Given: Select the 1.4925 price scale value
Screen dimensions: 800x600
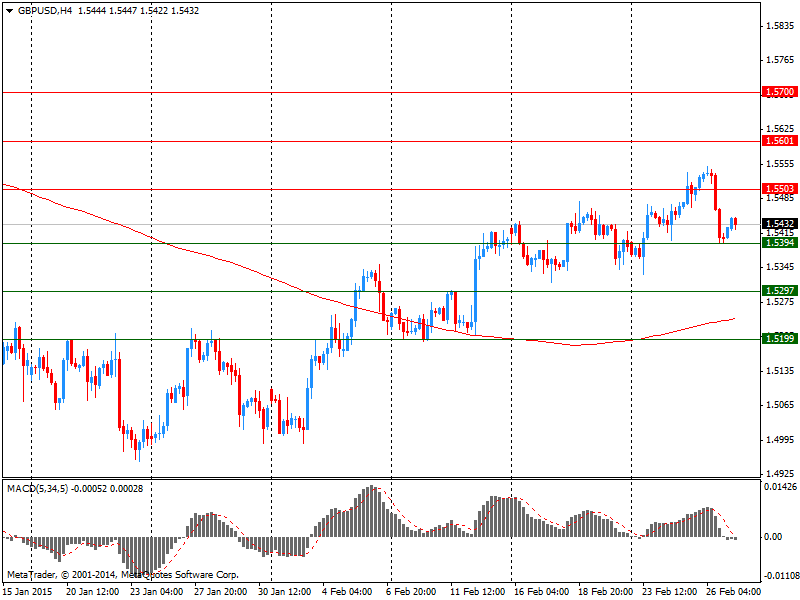Looking at the screenshot, I should point(781,474).
